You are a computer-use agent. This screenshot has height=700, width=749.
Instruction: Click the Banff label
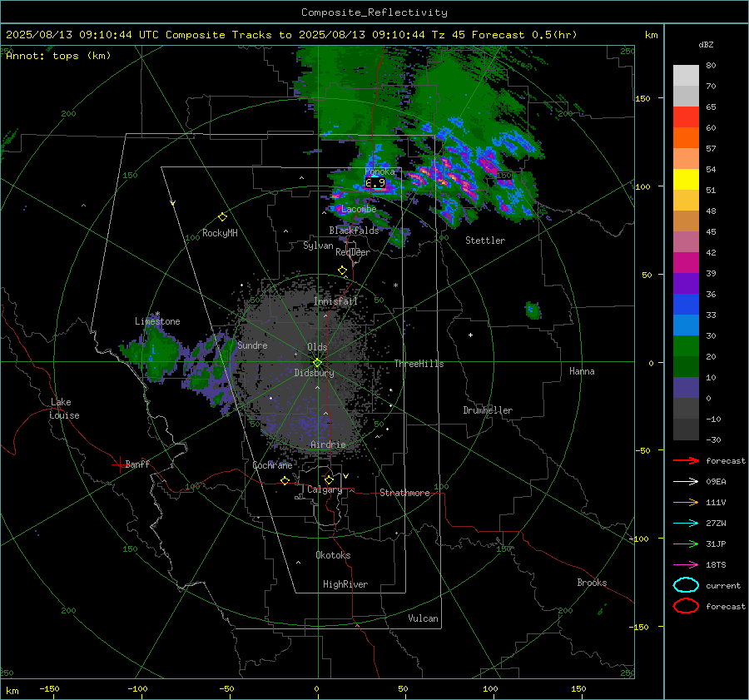coord(137,464)
